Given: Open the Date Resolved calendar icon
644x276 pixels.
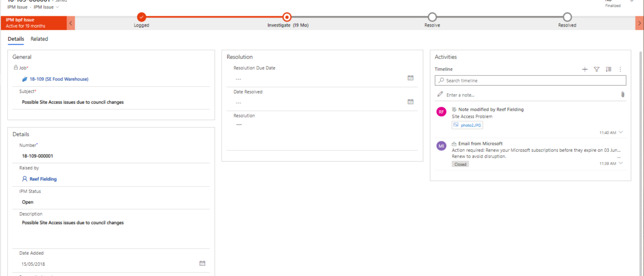Looking at the screenshot, I should [x=410, y=102].
